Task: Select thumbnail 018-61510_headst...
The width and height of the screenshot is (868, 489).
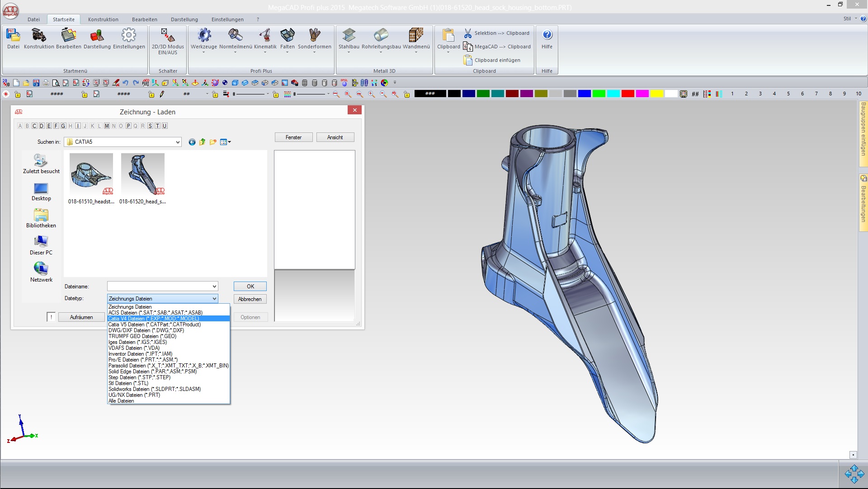Action: click(91, 179)
